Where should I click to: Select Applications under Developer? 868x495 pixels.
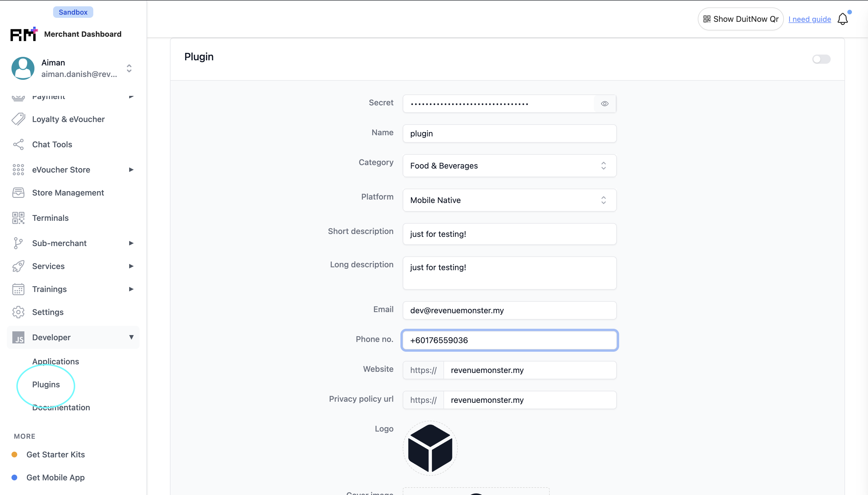tap(55, 361)
